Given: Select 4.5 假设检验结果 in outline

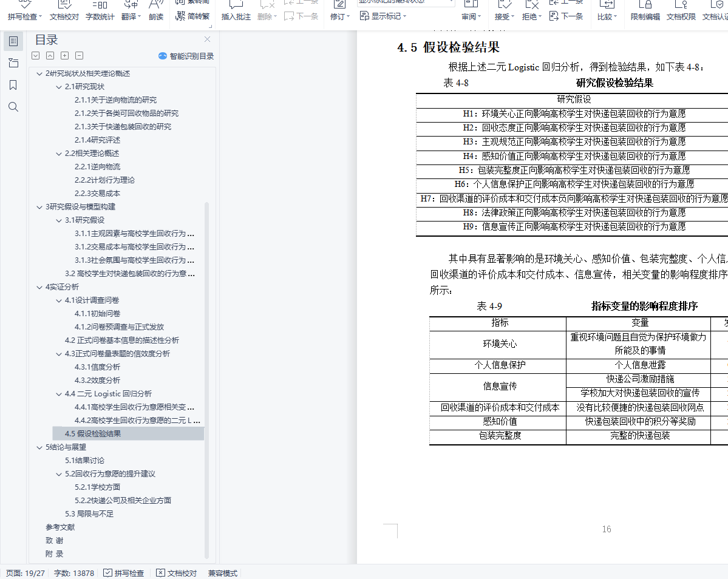Looking at the screenshot, I should 128,434.
